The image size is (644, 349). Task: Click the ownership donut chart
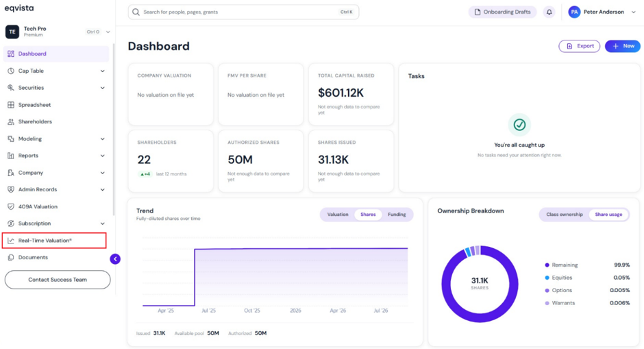point(480,284)
